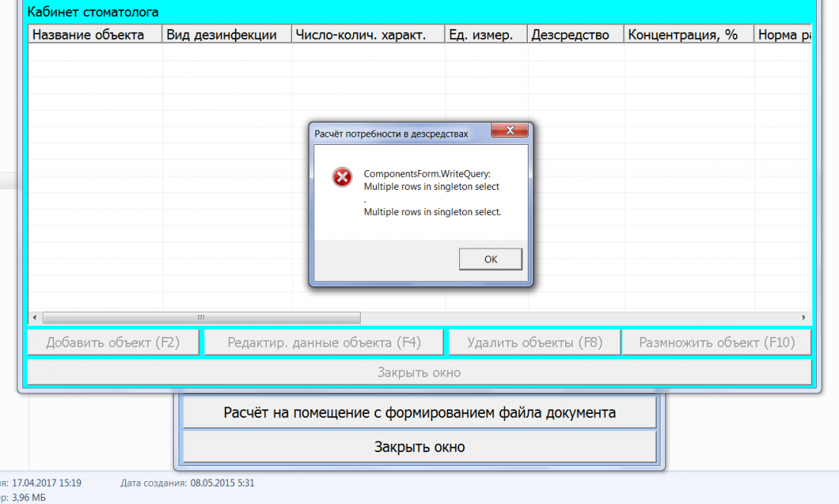Click the 'Размножить объект (F10)' button

click(x=716, y=343)
